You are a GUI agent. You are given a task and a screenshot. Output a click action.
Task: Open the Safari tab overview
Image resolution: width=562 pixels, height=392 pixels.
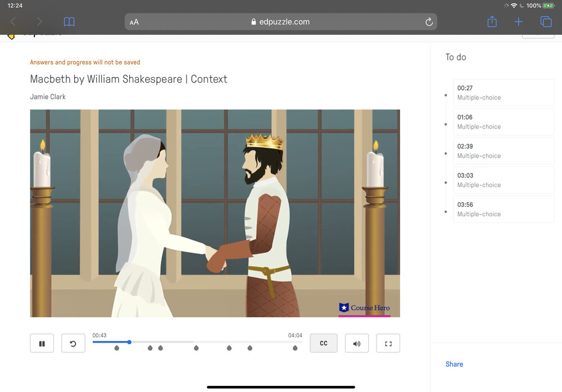545,21
